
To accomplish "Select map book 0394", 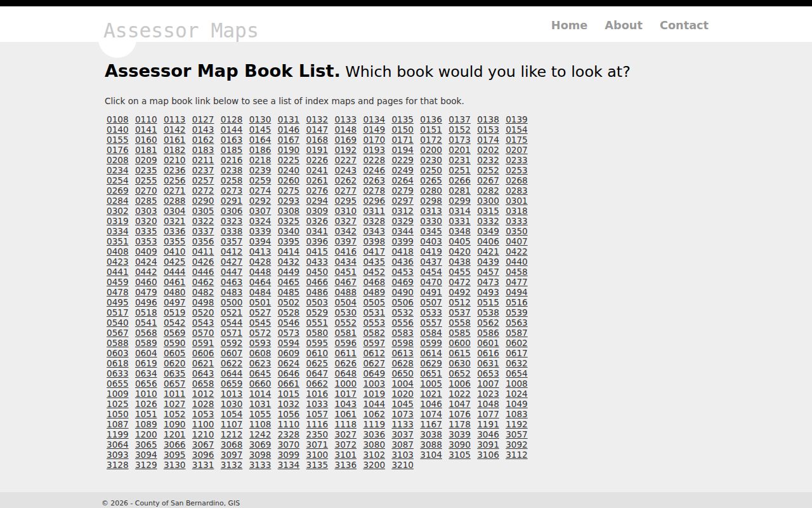I will tap(260, 241).
